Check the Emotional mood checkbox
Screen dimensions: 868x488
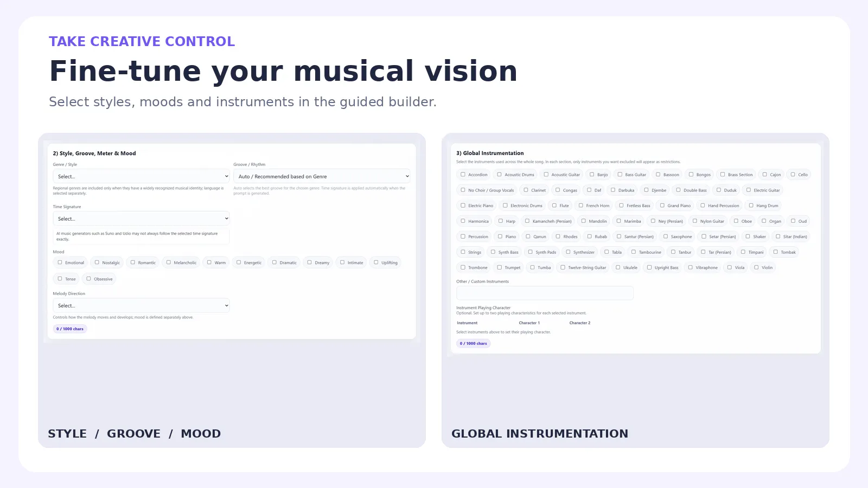click(x=60, y=262)
